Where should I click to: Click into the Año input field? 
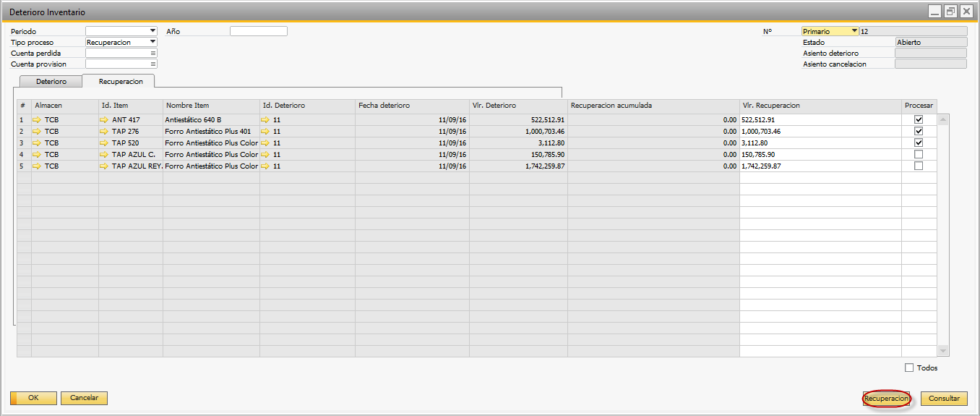[258, 31]
